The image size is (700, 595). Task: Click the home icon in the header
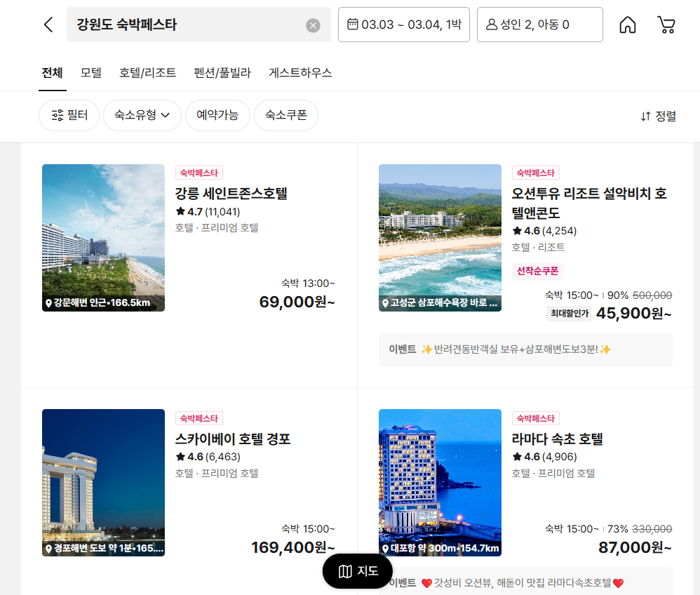tap(628, 24)
